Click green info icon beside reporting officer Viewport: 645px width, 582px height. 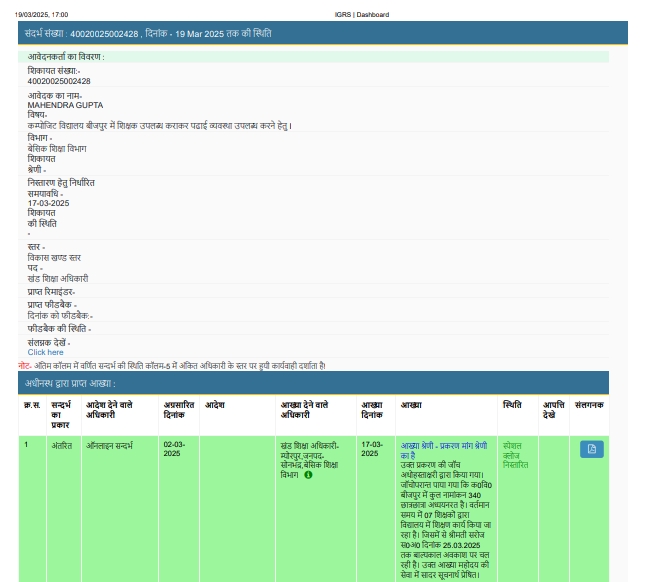coord(308,475)
